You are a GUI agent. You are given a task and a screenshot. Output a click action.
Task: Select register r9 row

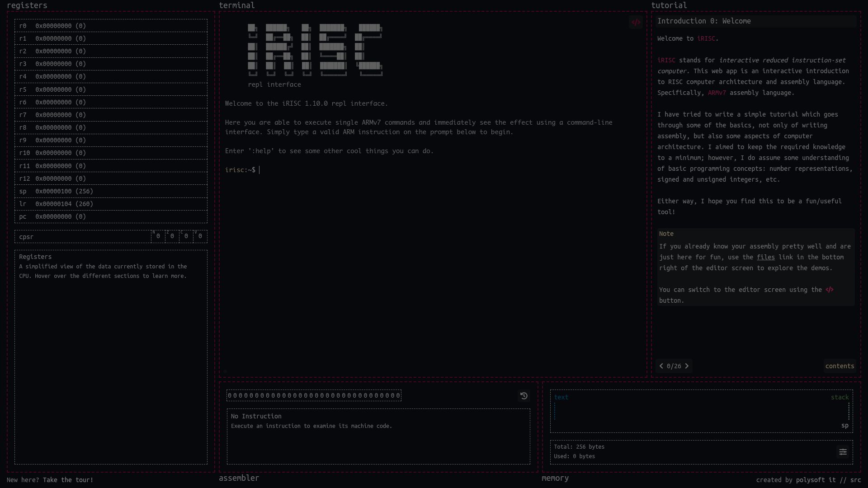click(x=111, y=140)
